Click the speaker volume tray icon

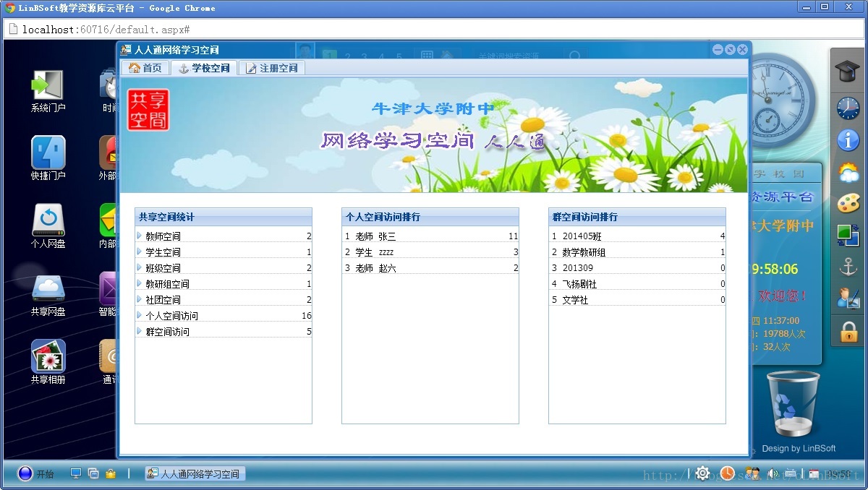pyautogui.click(x=773, y=474)
